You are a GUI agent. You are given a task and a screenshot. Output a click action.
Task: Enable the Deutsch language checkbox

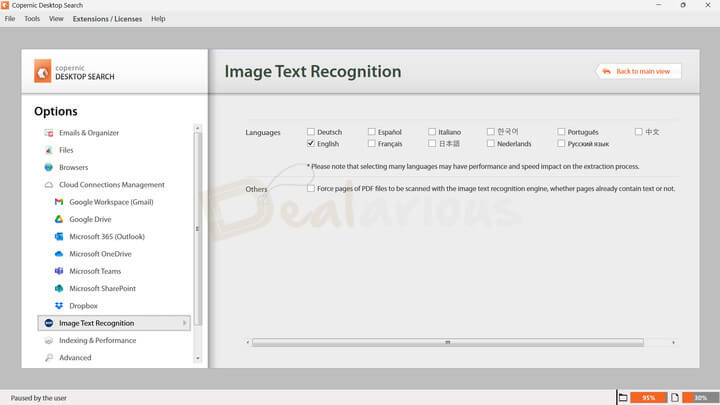tap(311, 132)
